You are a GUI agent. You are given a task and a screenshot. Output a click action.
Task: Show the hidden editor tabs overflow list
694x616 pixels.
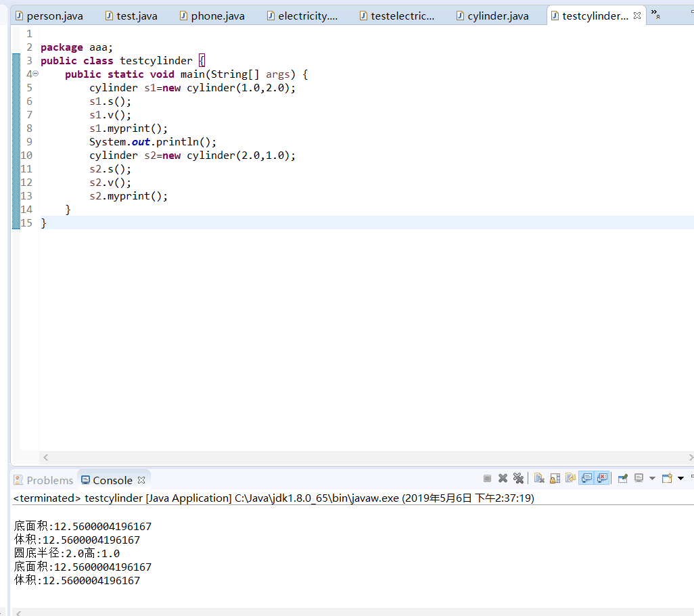pos(655,14)
